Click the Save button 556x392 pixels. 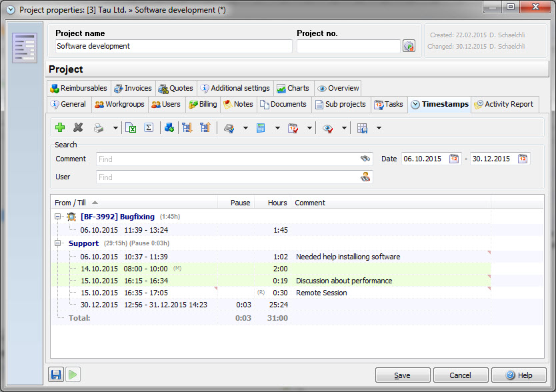click(x=402, y=375)
